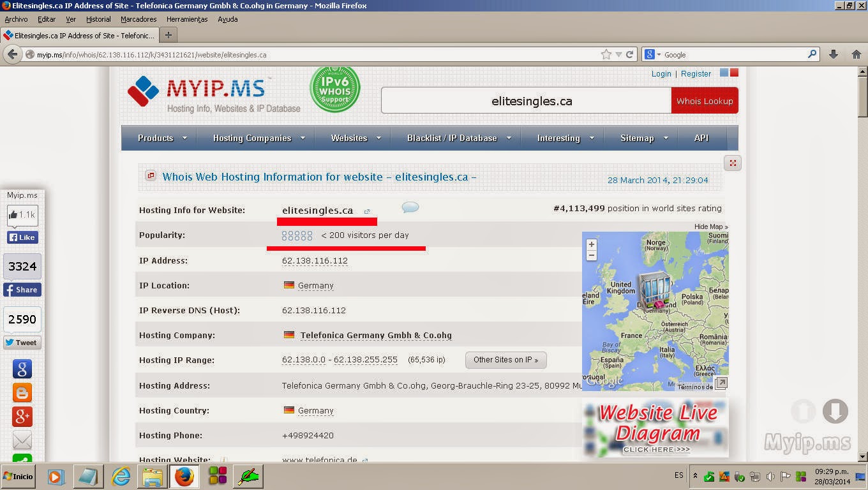
Task: Open the Firefox downloads arrow
Action: [834, 54]
